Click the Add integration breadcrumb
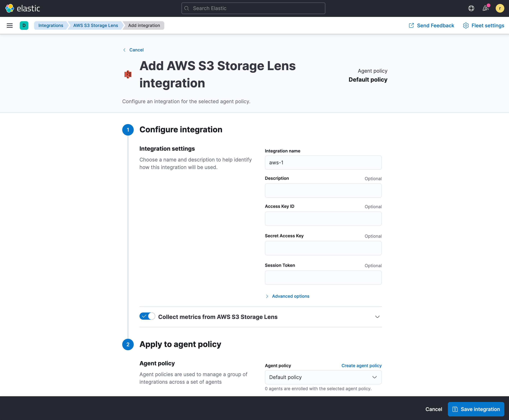The height and width of the screenshot is (420, 509). [144, 25]
